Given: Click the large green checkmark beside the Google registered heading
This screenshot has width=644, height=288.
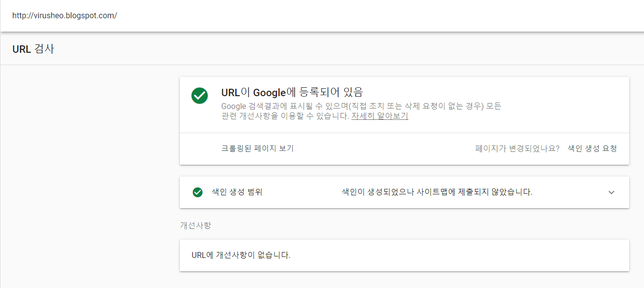Looking at the screenshot, I should pyautogui.click(x=200, y=96).
